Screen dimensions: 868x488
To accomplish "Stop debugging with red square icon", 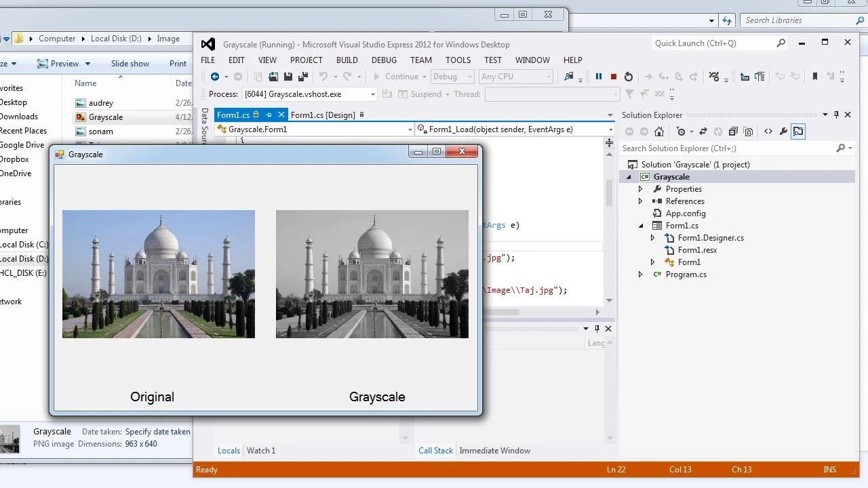I will coord(614,77).
